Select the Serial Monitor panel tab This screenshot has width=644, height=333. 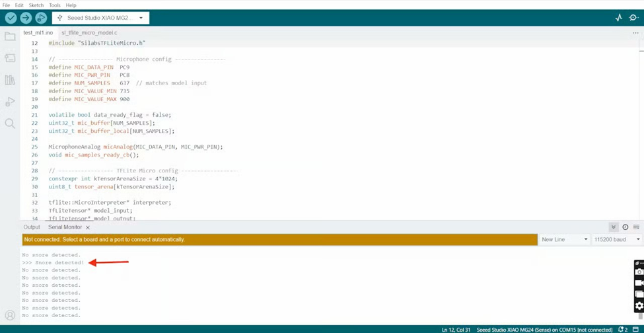coord(65,227)
